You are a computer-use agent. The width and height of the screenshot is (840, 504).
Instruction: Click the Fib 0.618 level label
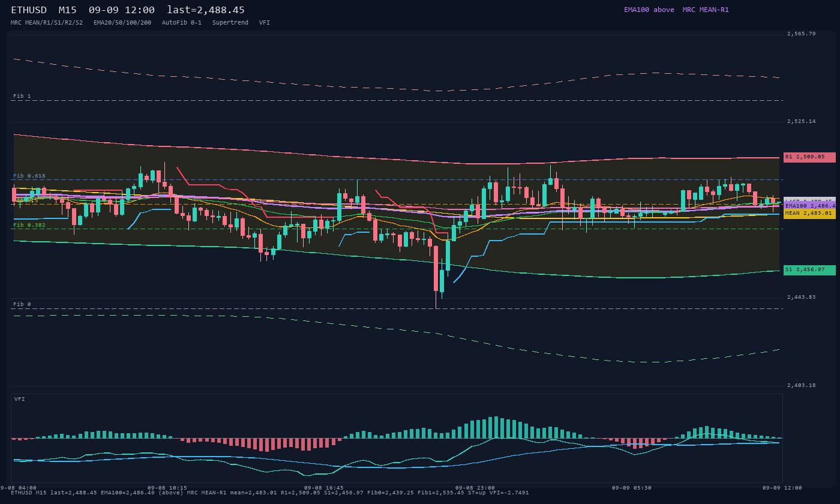(x=29, y=176)
